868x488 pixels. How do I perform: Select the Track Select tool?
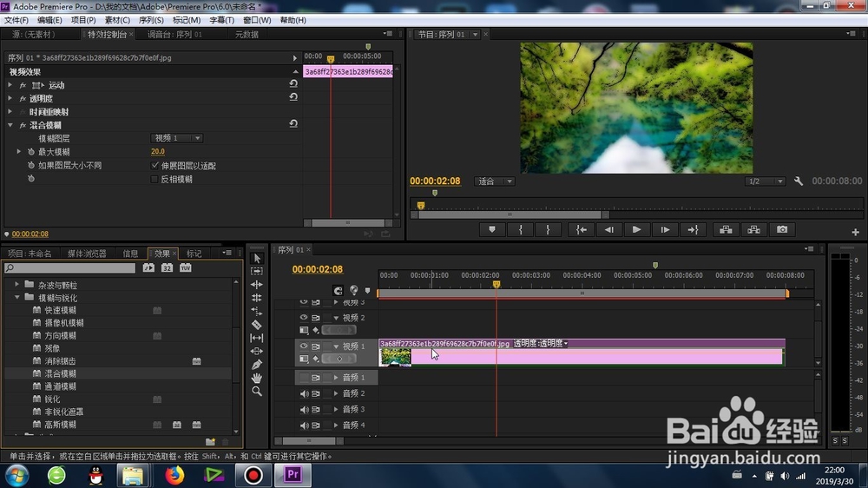coord(257,272)
